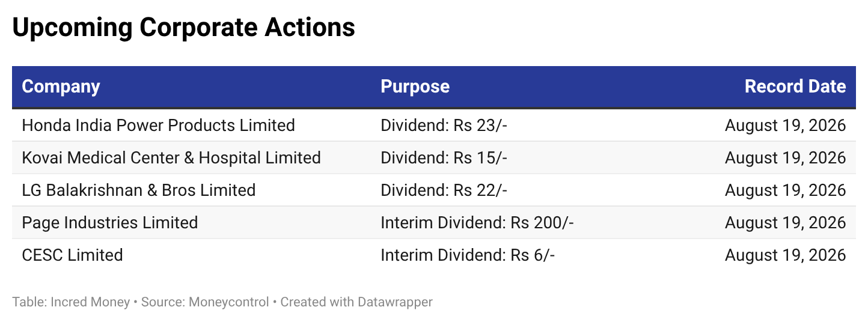Click the record date for Page Industries
Image resolution: width=868 pixels, height=322 pixels.
point(785,223)
